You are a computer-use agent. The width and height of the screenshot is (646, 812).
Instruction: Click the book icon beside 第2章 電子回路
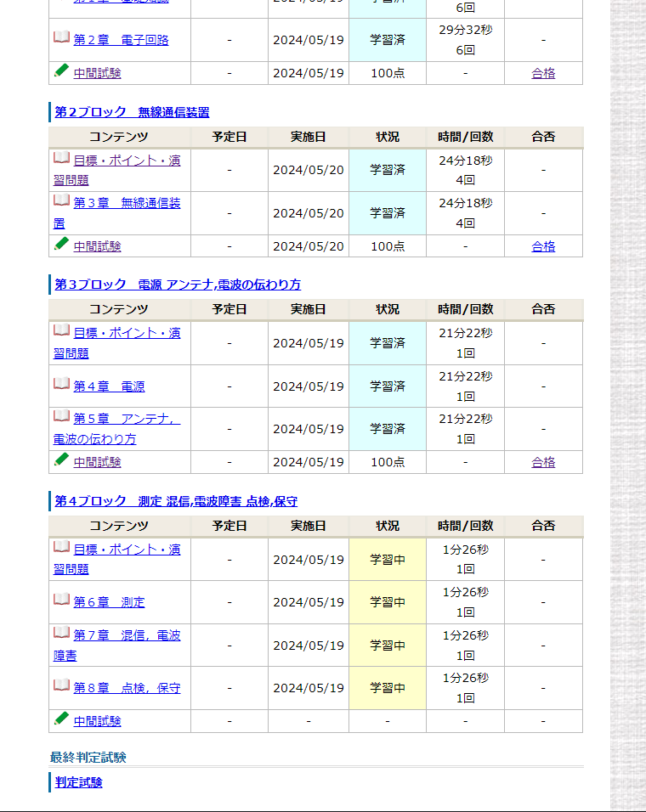61,37
